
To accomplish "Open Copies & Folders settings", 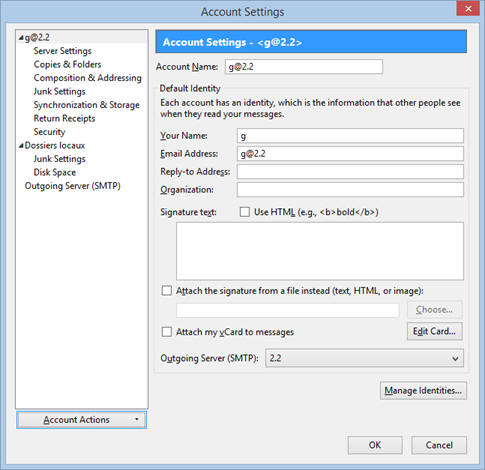I will [x=67, y=64].
